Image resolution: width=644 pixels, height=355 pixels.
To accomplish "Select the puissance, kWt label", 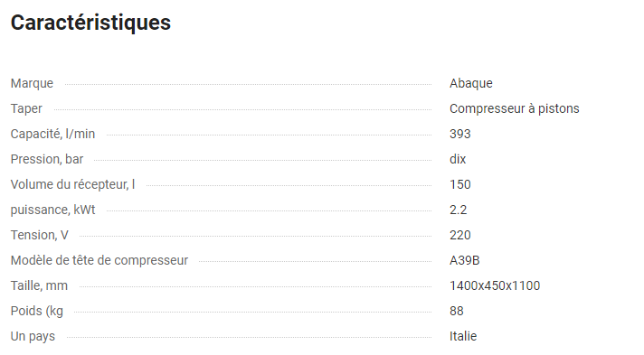I will pos(53,210).
